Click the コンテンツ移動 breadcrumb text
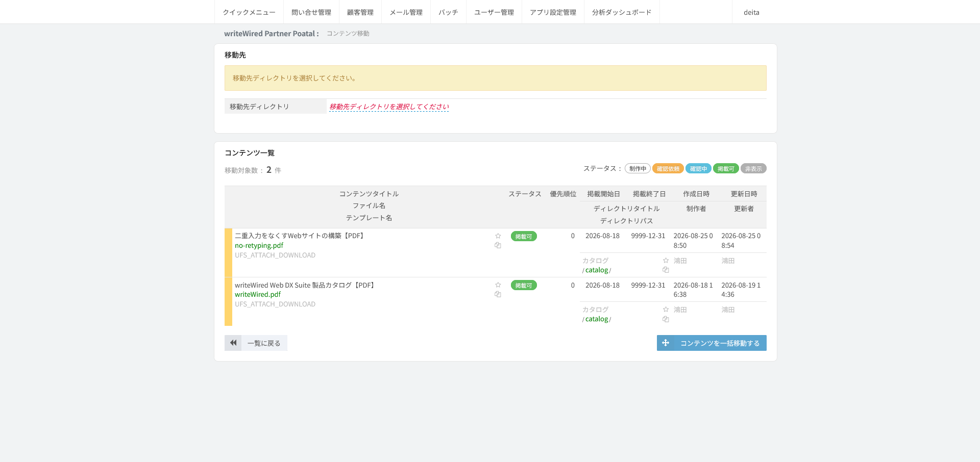 coord(348,33)
